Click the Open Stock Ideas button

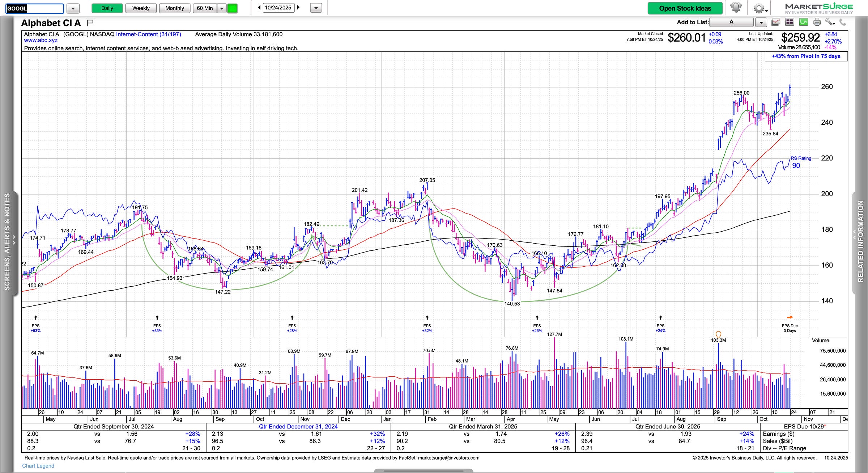685,8
